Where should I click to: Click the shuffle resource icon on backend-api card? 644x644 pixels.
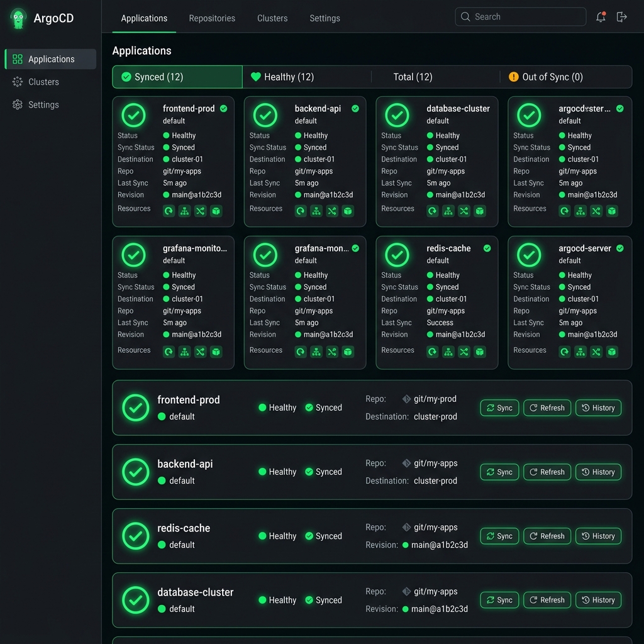point(332,211)
